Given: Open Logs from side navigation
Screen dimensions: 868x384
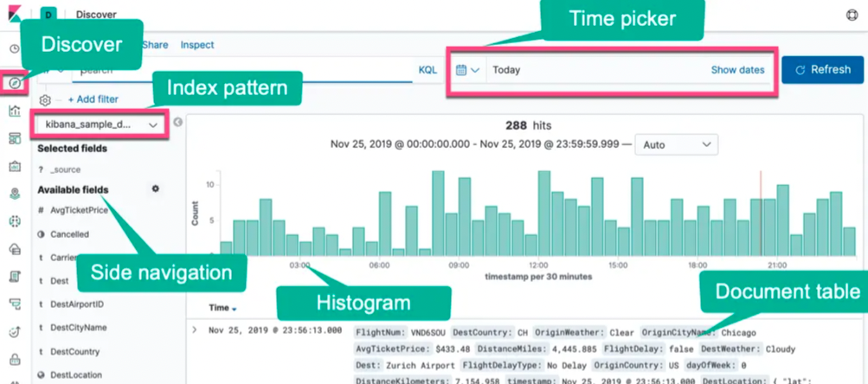Looking at the screenshot, I should coord(15,276).
